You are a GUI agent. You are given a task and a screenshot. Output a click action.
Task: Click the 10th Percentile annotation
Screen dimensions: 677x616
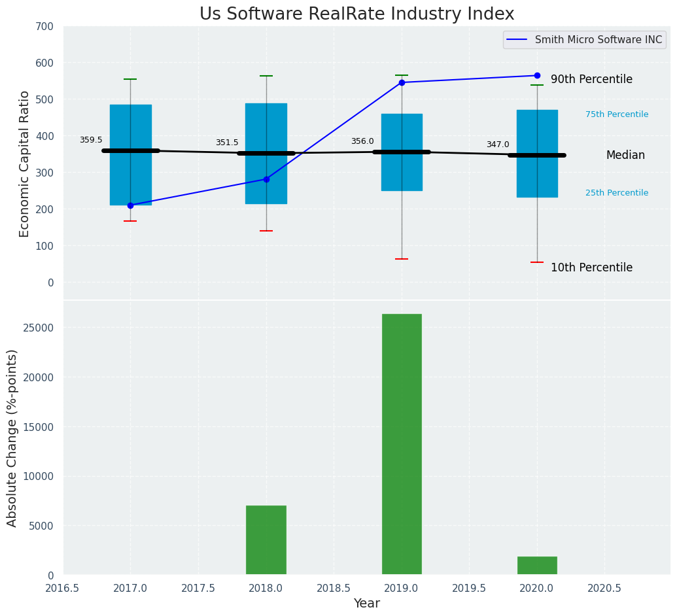(591, 267)
